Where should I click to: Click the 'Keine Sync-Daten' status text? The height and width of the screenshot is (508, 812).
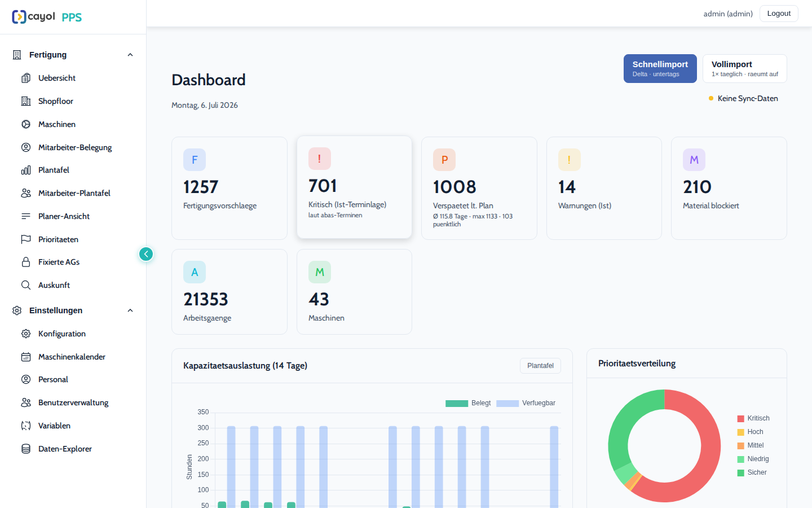click(748, 98)
